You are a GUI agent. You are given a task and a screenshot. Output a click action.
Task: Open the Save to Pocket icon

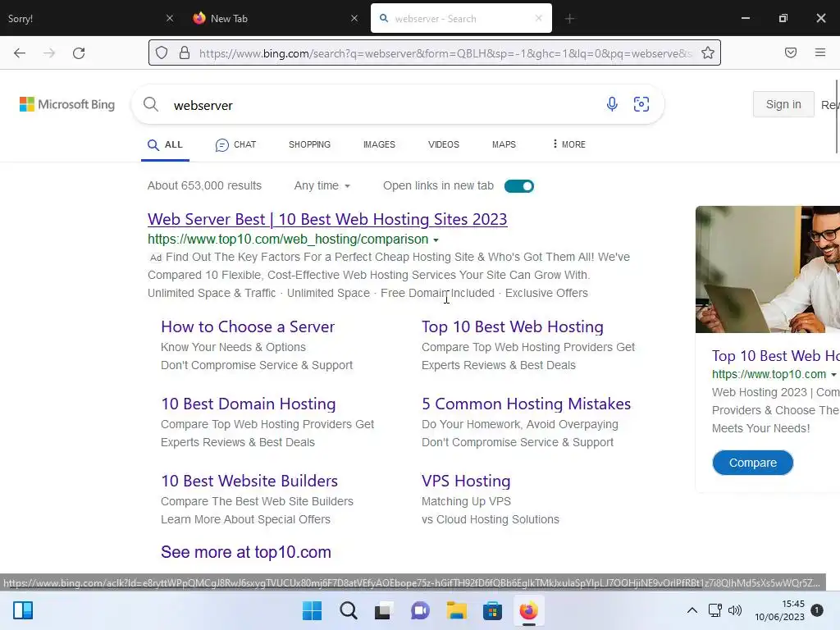pyautogui.click(x=791, y=52)
